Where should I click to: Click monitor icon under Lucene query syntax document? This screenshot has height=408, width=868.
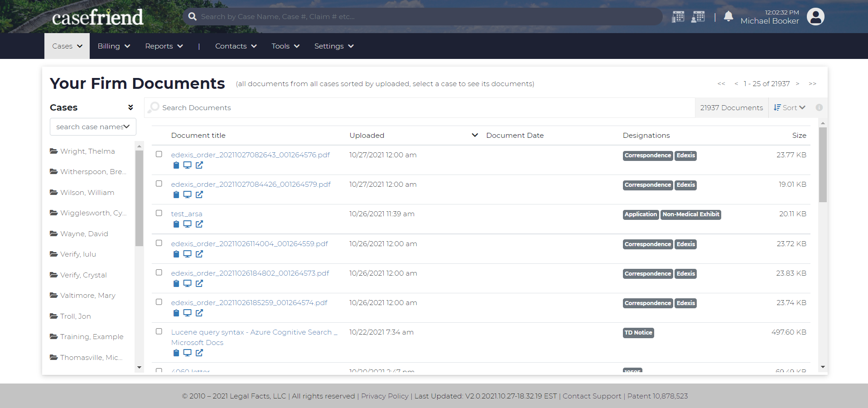point(187,353)
